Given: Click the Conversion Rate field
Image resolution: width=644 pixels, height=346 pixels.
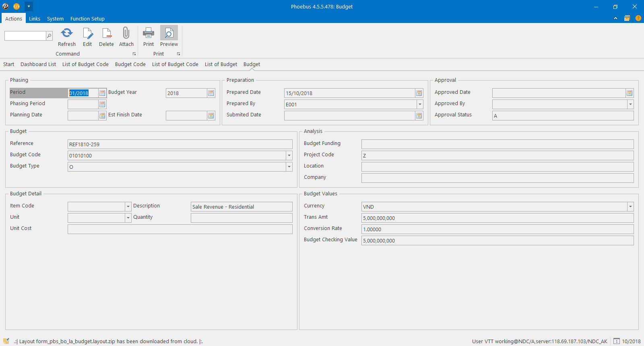Looking at the screenshot, I should tap(497, 229).
